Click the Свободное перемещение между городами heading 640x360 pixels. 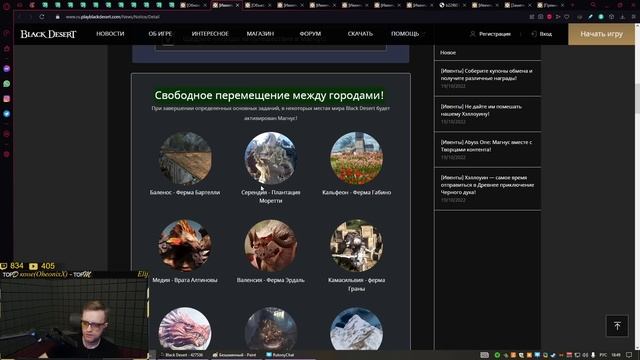pyautogui.click(x=269, y=95)
